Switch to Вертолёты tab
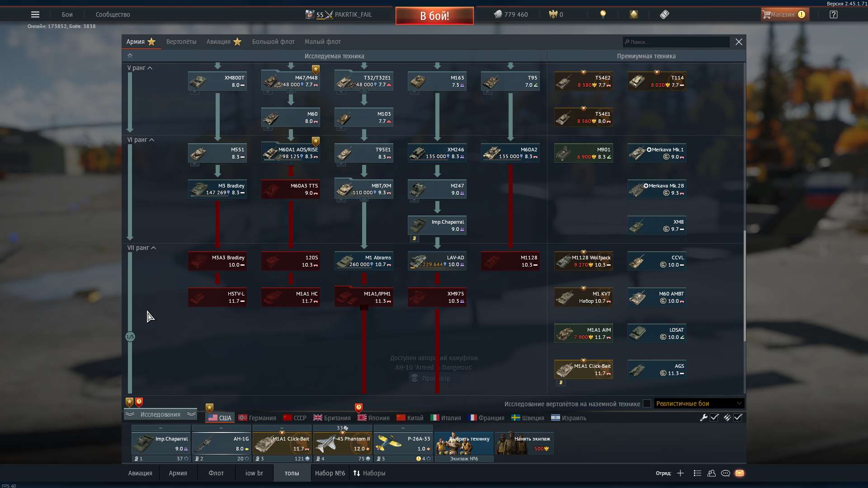The width and height of the screenshot is (868, 488). pos(181,42)
